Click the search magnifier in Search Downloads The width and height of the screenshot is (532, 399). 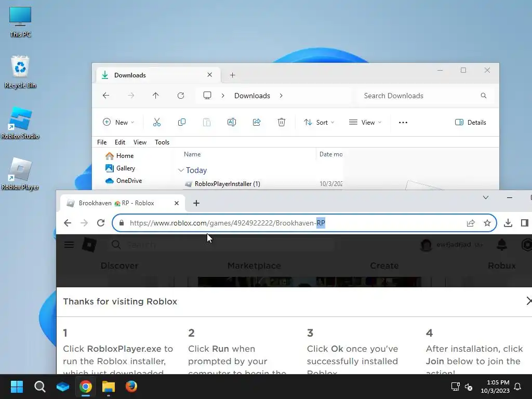pos(484,96)
